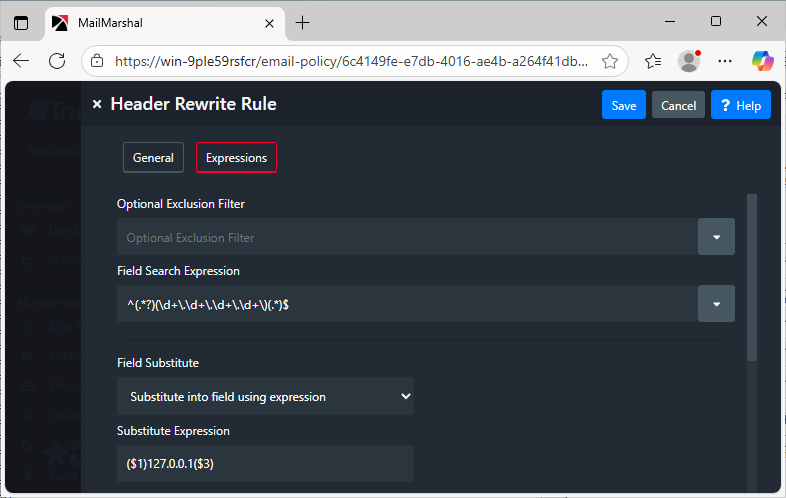Open the browser profile menu

coord(689,61)
